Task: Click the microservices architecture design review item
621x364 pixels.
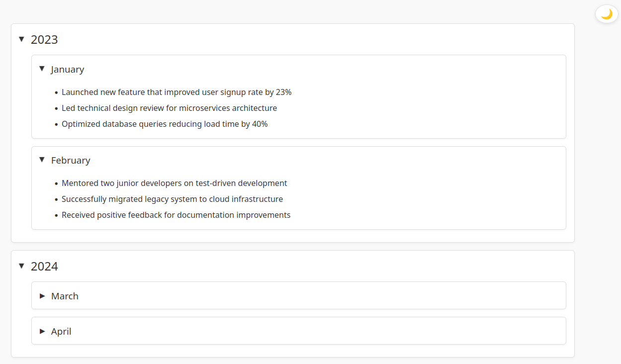Action: 169,108
